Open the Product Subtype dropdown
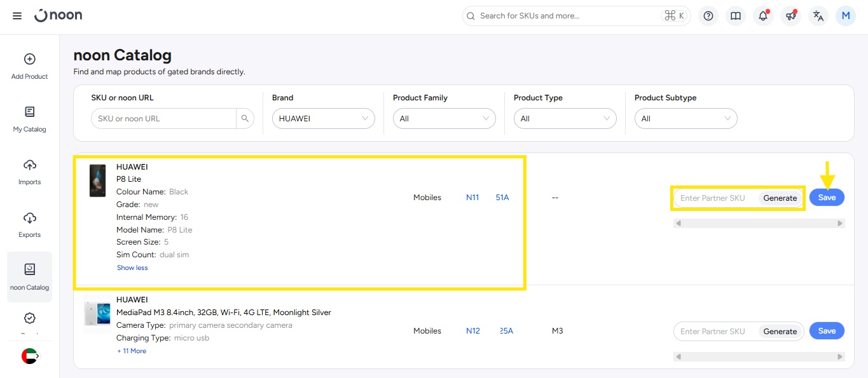 click(685, 119)
